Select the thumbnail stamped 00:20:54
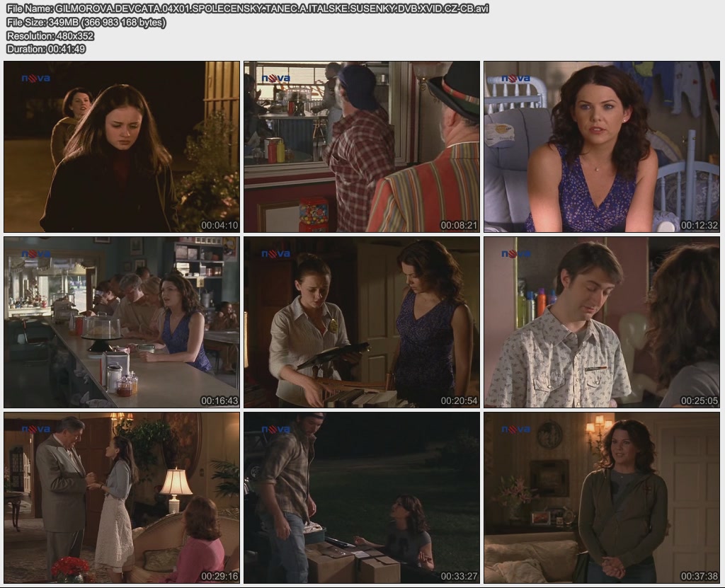Image resolution: width=725 pixels, height=588 pixels. (362, 322)
